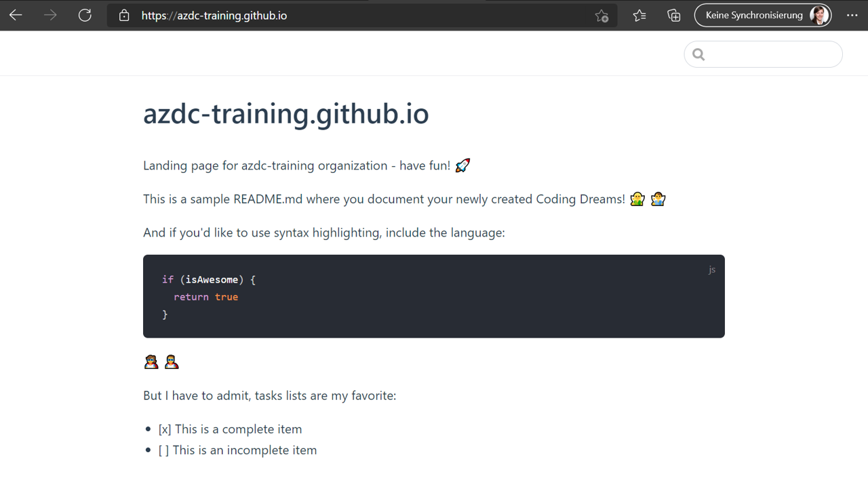This screenshot has height=480, width=868.
Task: Go back with the browser back arrow
Action: pos(16,15)
